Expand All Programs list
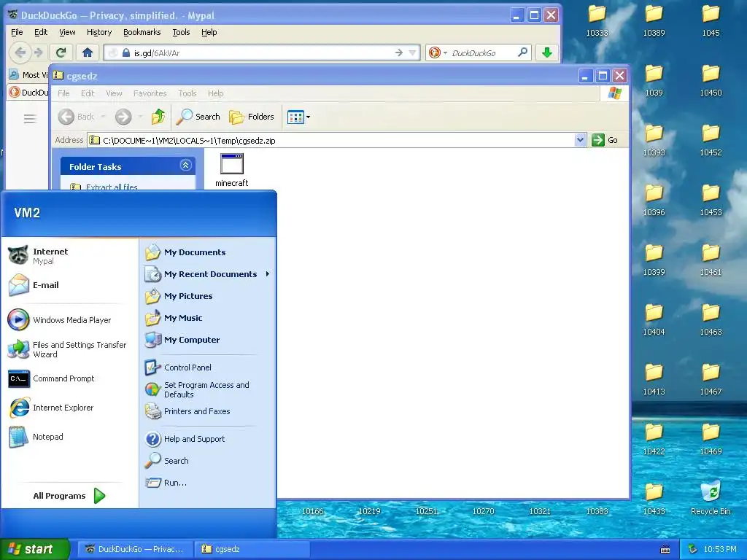The image size is (747, 560). (69, 496)
